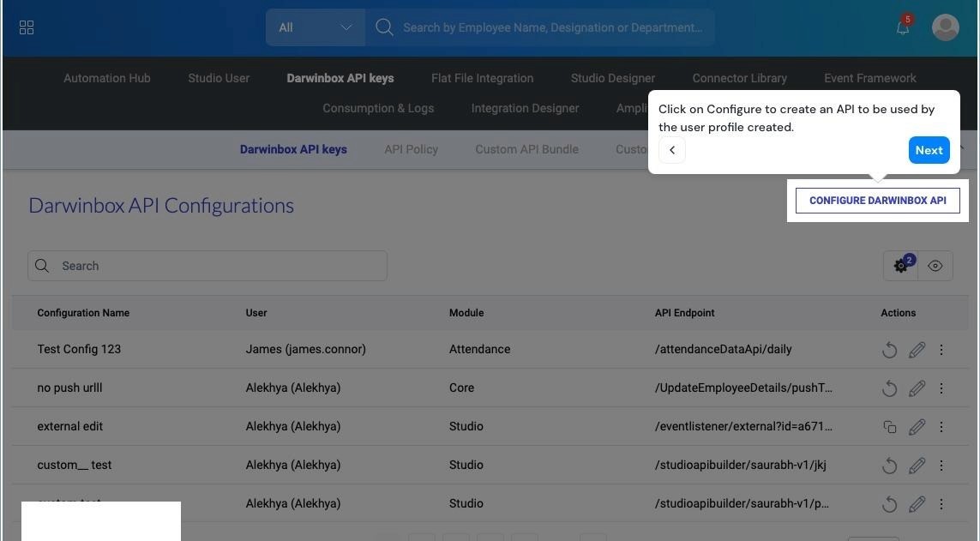Go to Automation Hub menu

[x=107, y=78]
